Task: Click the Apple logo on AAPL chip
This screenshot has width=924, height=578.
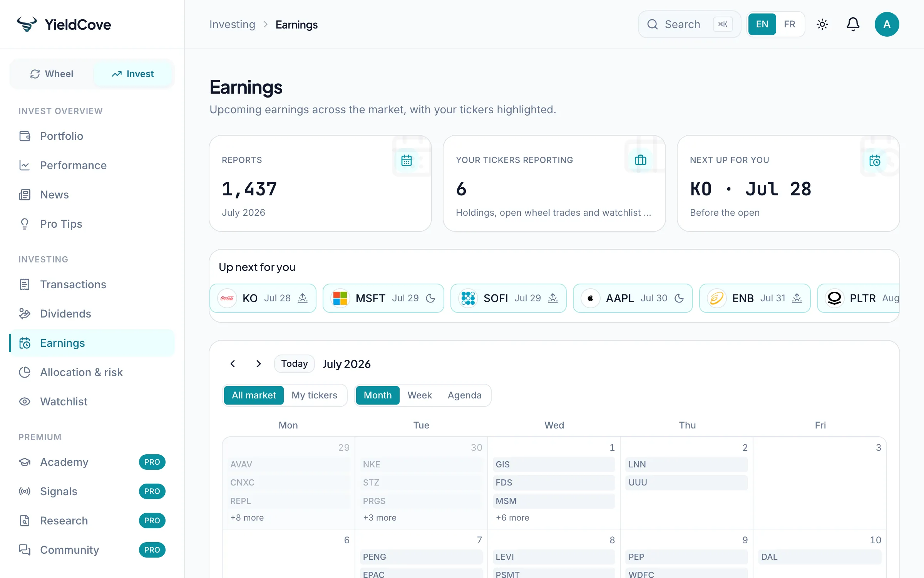Action: (x=591, y=298)
